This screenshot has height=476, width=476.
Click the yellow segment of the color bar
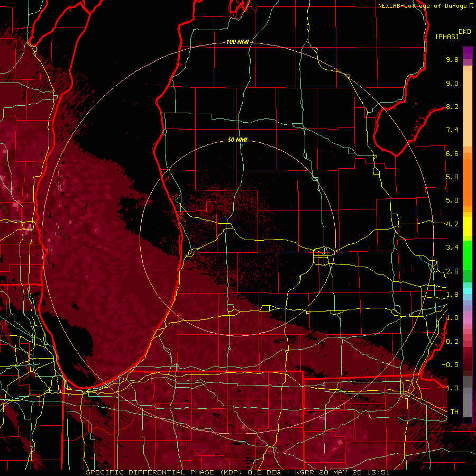[467, 226]
